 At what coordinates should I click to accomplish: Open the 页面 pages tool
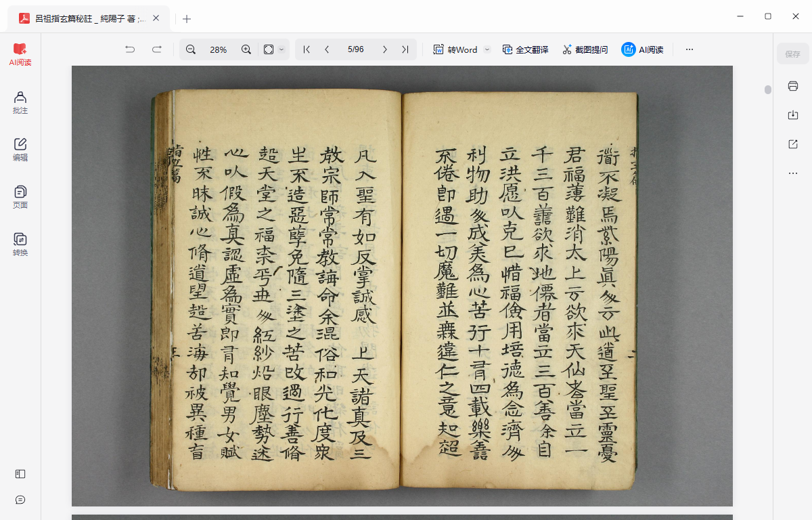point(20,197)
